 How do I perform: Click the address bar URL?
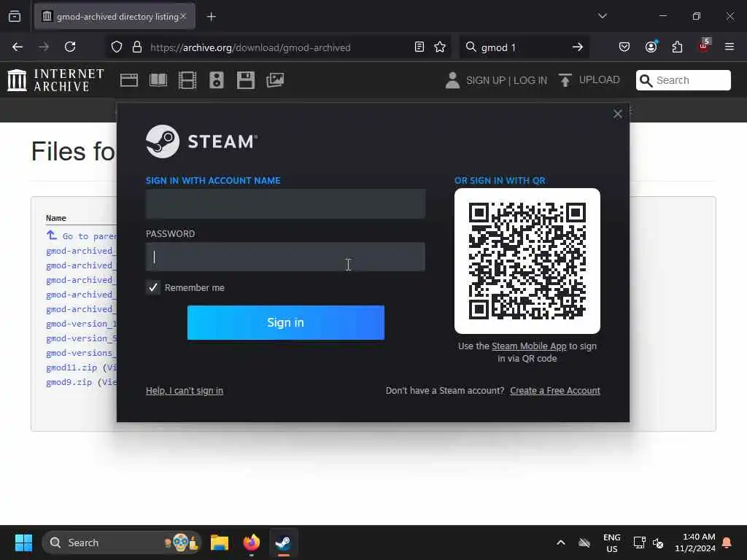click(x=250, y=47)
